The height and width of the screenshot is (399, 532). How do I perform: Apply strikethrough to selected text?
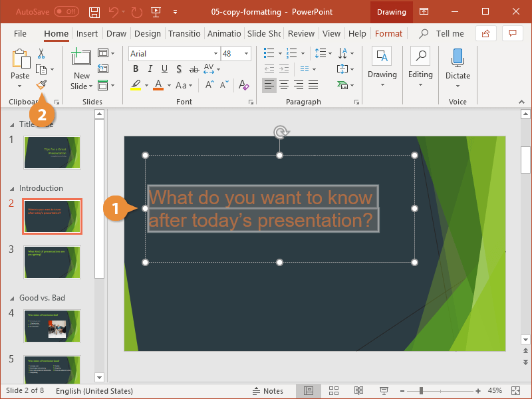coord(194,69)
